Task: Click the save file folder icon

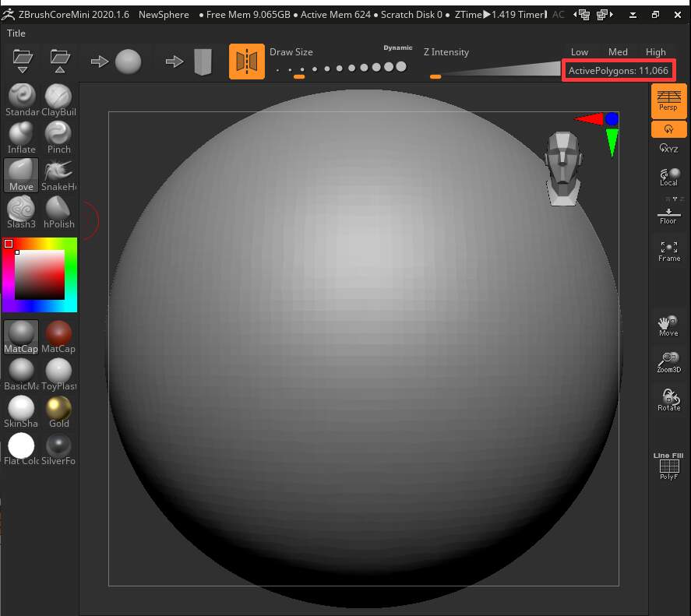Action: click(x=60, y=61)
